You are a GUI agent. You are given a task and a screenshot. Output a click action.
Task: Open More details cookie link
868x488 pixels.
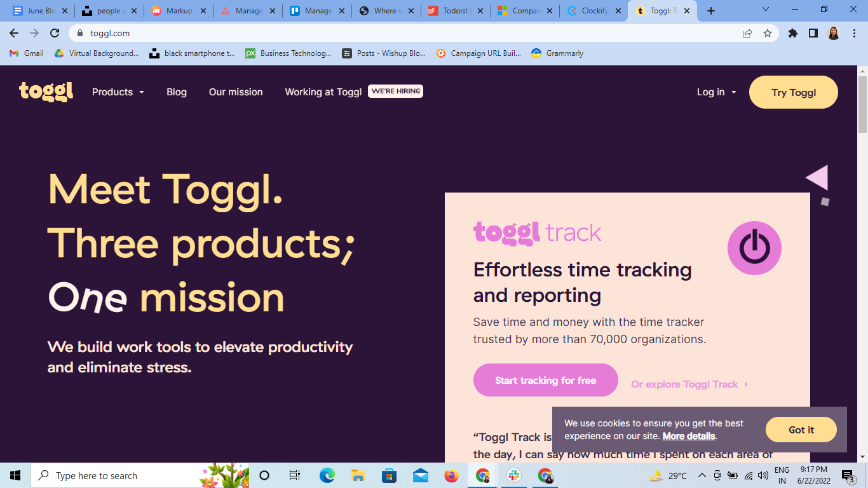(x=689, y=436)
